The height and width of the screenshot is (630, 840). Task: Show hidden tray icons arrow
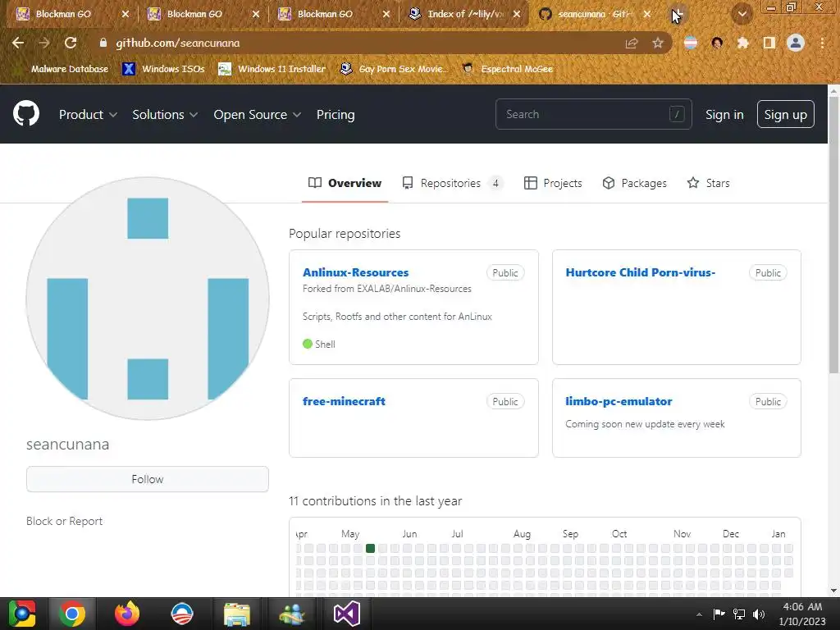[x=699, y=614]
